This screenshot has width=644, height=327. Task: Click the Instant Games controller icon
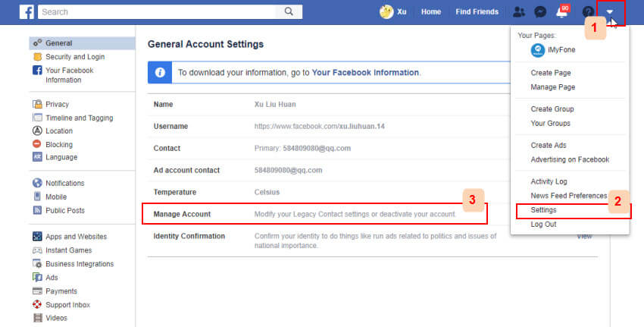click(x=37, y=250)
